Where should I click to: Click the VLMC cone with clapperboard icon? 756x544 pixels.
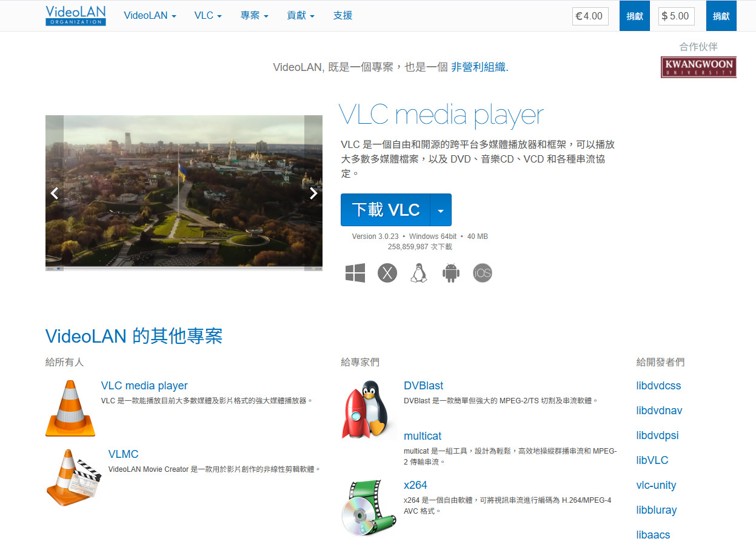[74, 477]
